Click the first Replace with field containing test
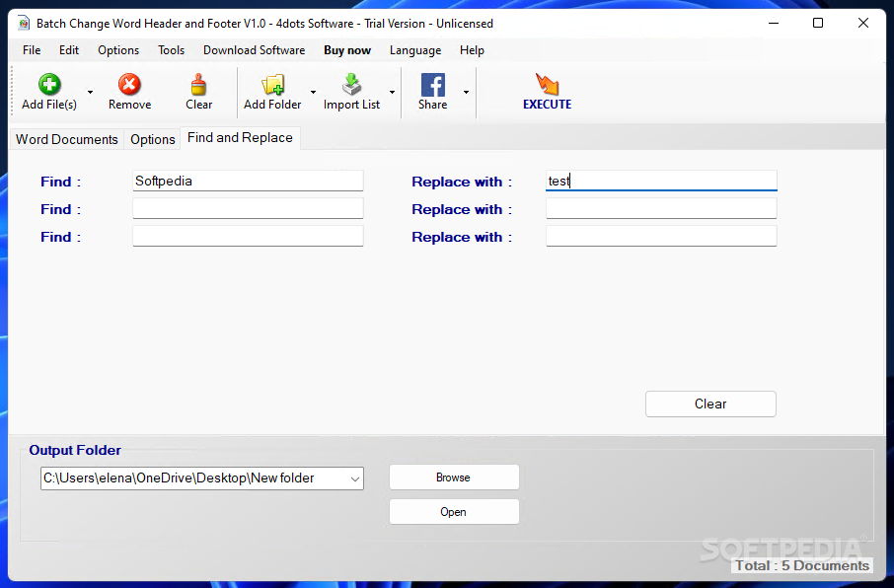 pos(661,181)
